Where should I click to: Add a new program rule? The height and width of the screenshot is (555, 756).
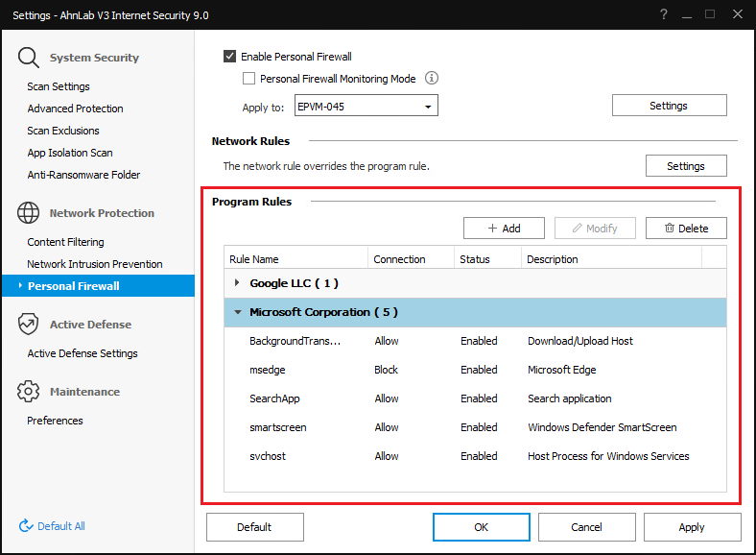click(504, 229)
